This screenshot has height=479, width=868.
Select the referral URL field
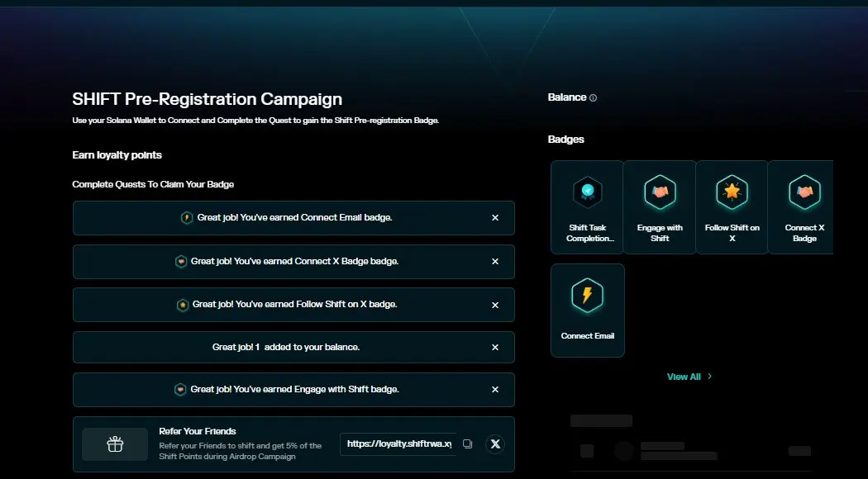(398, 444)
